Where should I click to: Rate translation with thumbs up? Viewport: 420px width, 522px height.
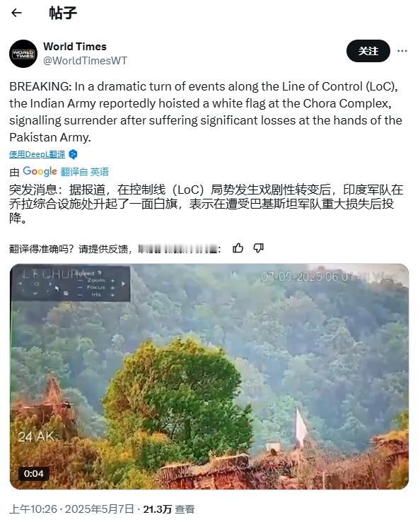[x=238, y=248]
